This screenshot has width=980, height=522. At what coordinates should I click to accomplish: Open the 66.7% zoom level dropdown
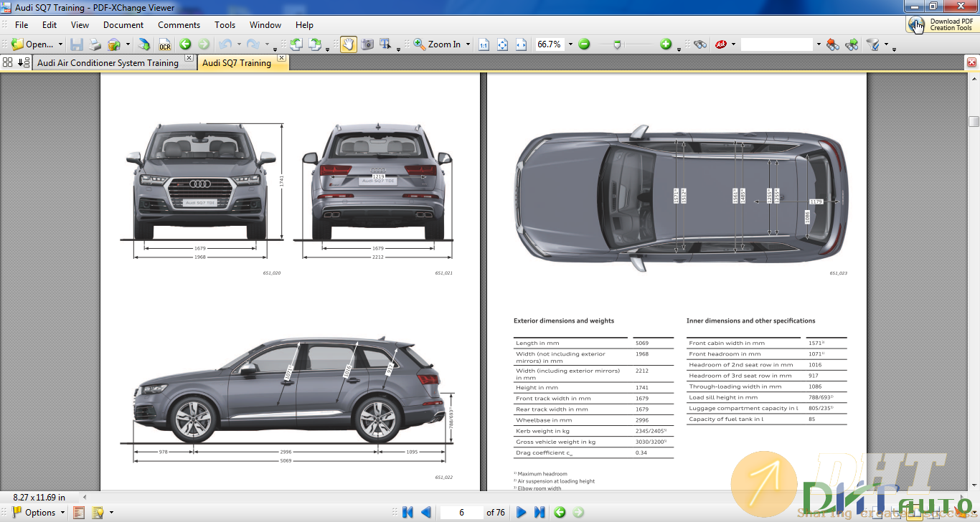click(570, 44)
